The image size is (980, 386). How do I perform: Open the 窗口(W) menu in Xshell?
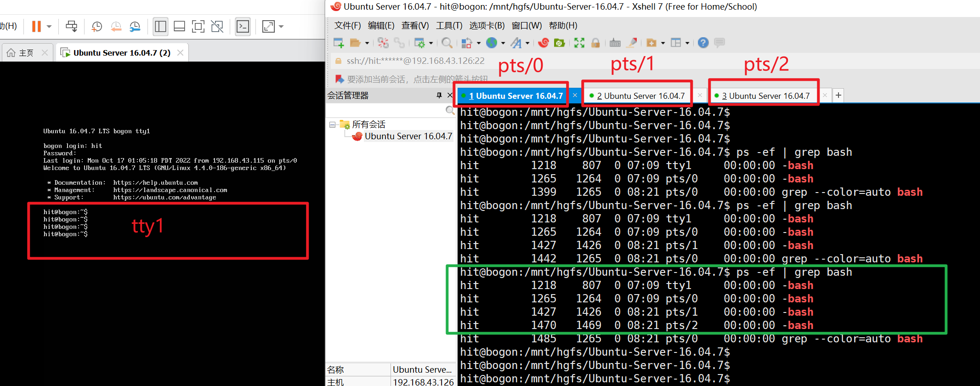click(x=527, y=26)
